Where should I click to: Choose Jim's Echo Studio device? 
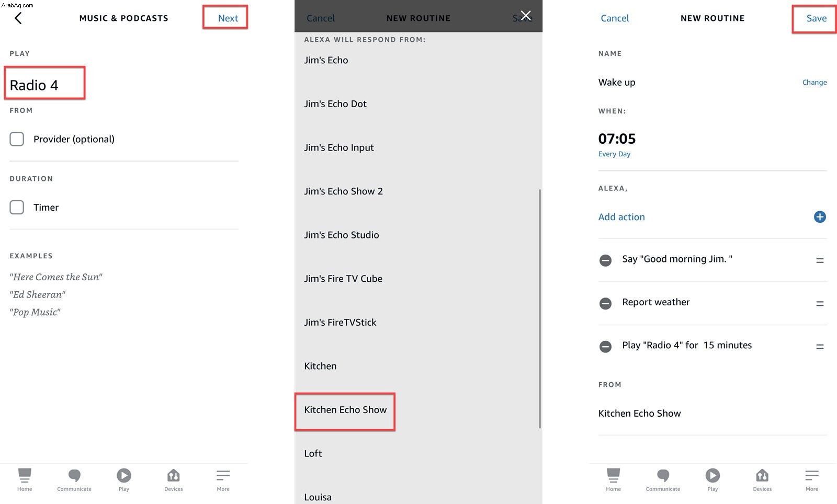pyautogui.click(x=342, y=235)
